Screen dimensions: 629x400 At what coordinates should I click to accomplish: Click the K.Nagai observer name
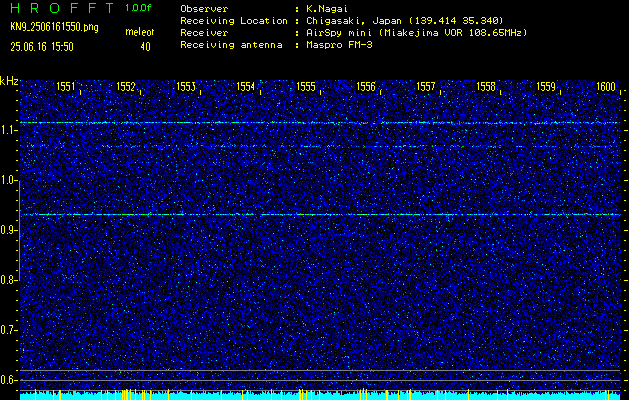pyautogui.click(x=328, y=9)
